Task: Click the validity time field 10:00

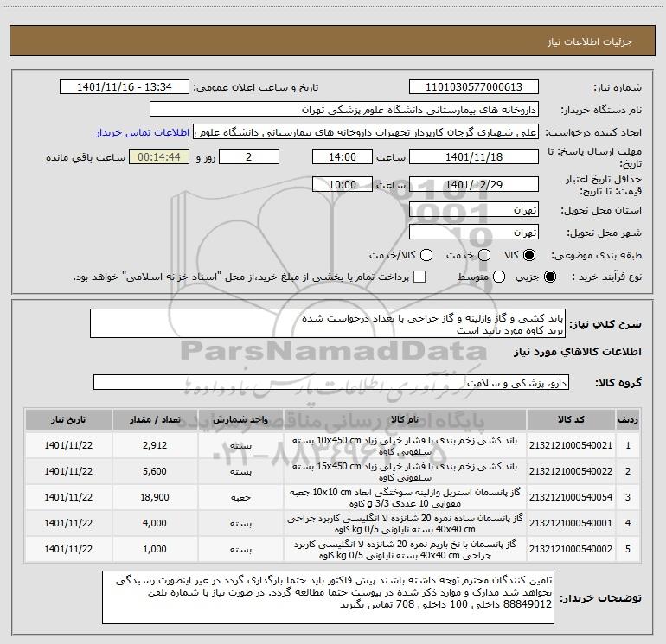Action: click(343, 184)
